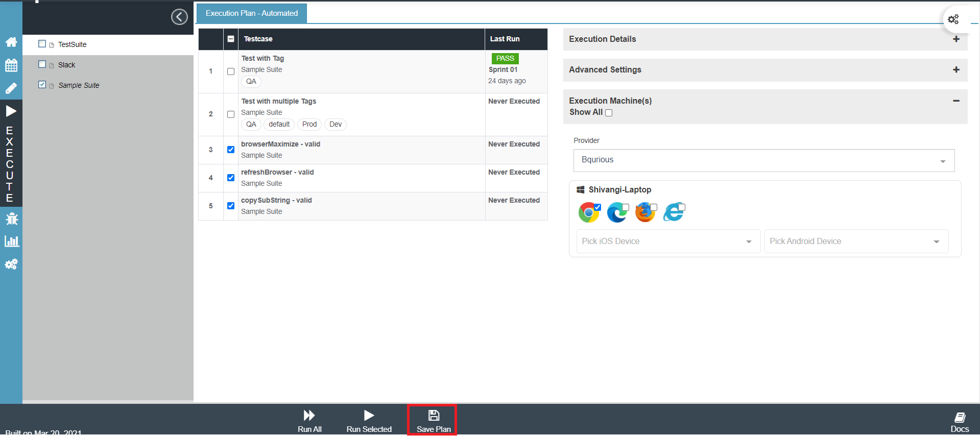Viewport: 980px width, 436px height.
Task: Open the Pick iOS Device dropdown
Action: click(x=668, y=241)
